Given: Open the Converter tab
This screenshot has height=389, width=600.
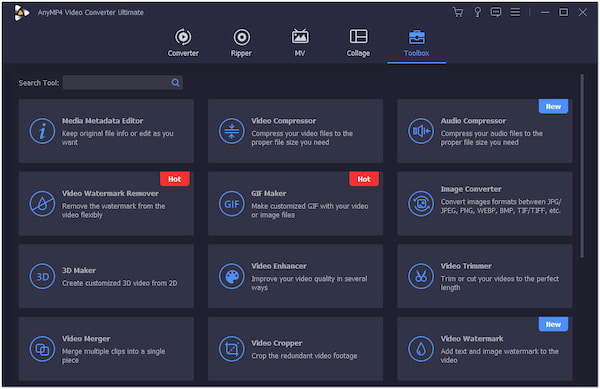Looking at the screenshot, I should [183, 42].
